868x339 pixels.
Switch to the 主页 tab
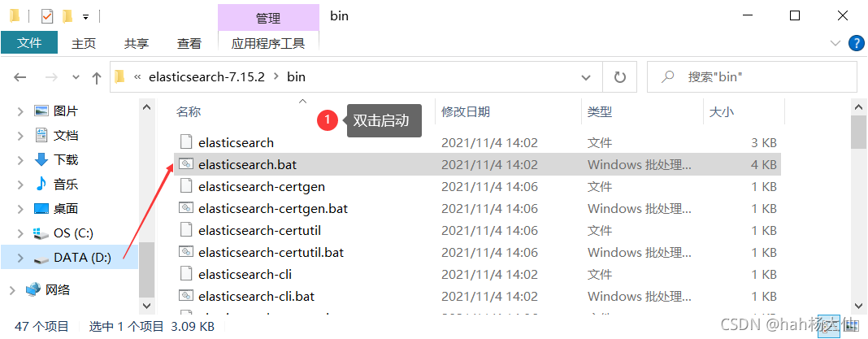84,43
